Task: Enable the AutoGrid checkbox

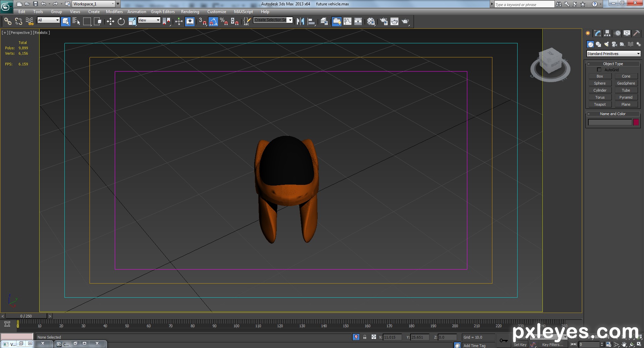Action: point(599,70)
